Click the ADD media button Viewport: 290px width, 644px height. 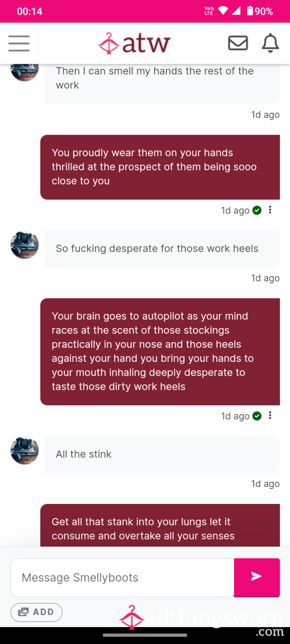pyautogui.click(x=36, y=612)
